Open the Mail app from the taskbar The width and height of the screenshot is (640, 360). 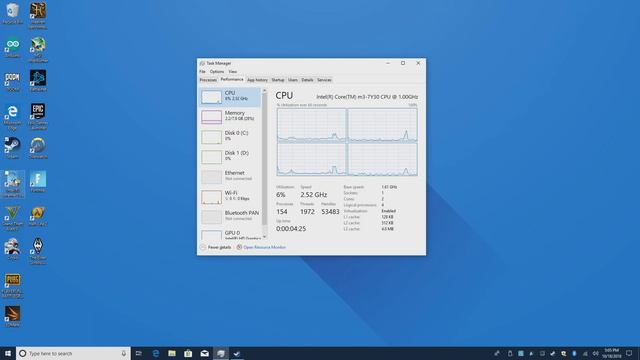(x=204, y=353)
